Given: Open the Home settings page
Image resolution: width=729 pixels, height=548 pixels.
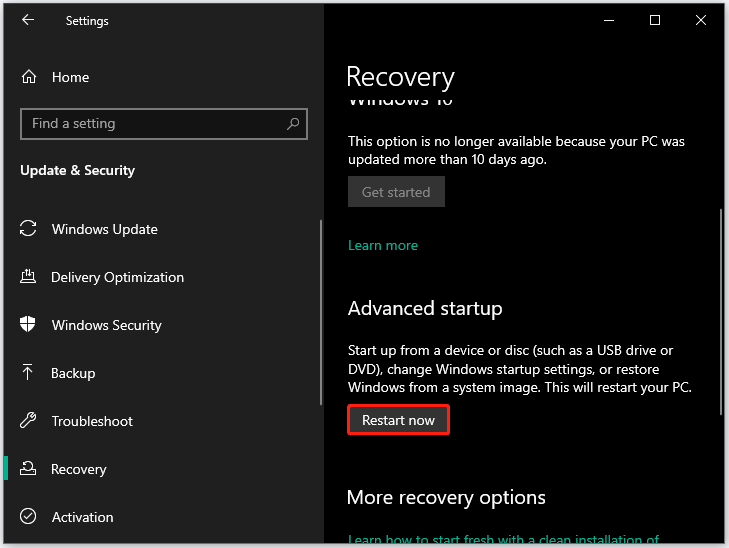Looking at the screenshot, I should (x=70, y=77).
